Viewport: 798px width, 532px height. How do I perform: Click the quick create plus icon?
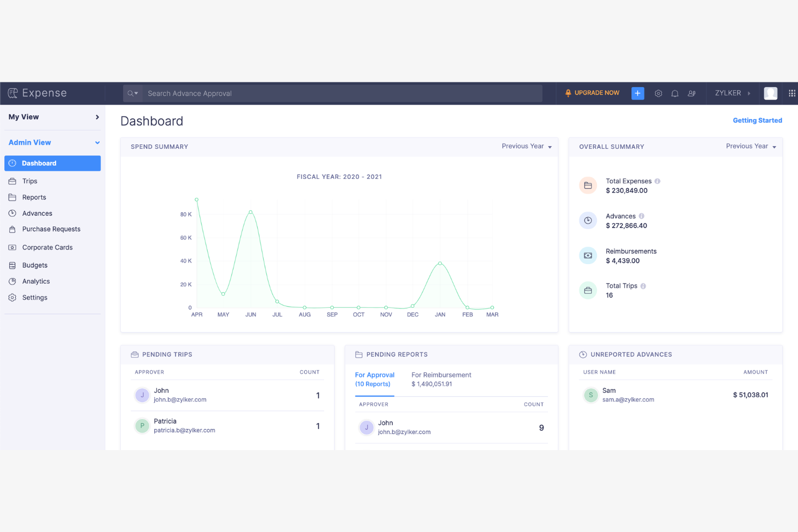(637, 93)
